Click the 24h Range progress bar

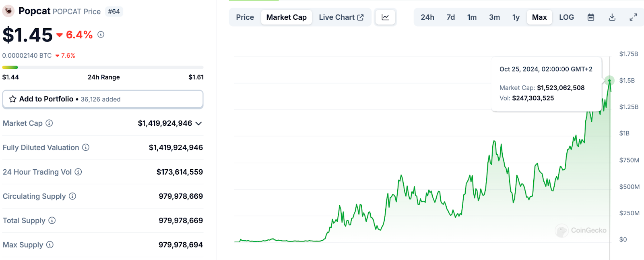pos(103,67)
